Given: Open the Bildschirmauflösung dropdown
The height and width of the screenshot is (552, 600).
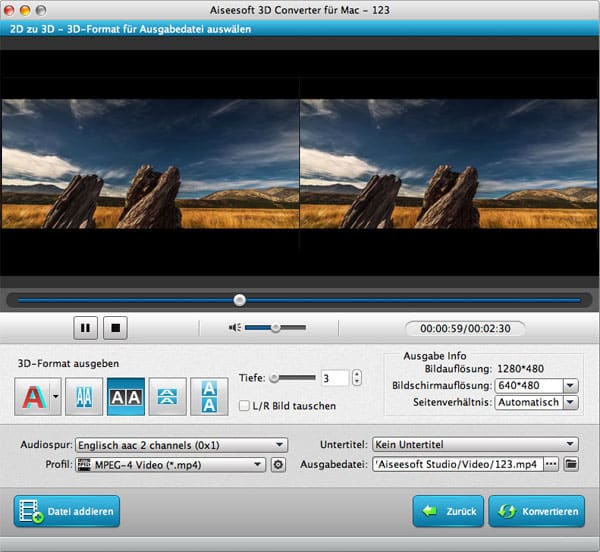Looking at the screenshot, I should click(536, 386).
